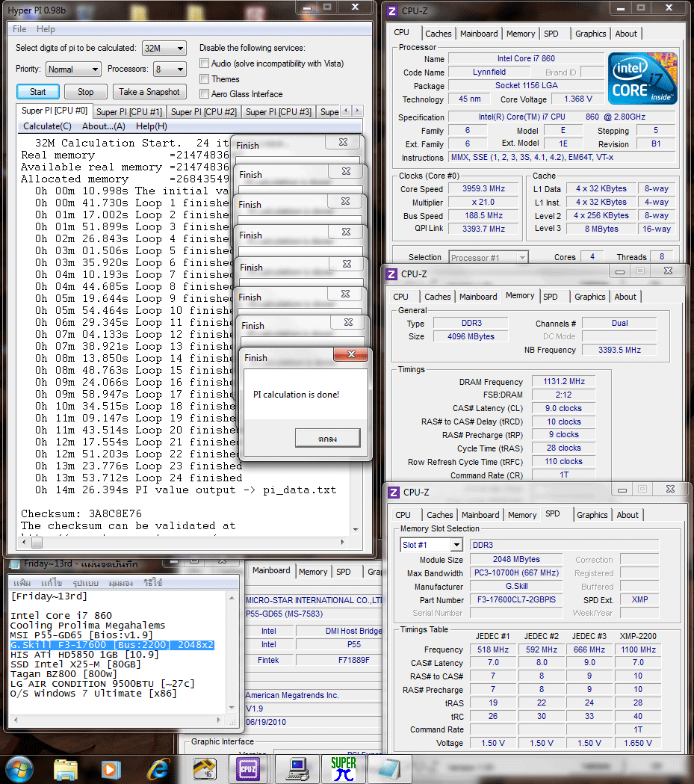Select the Super PI [CPU #0] tab

tap(54, 111)
